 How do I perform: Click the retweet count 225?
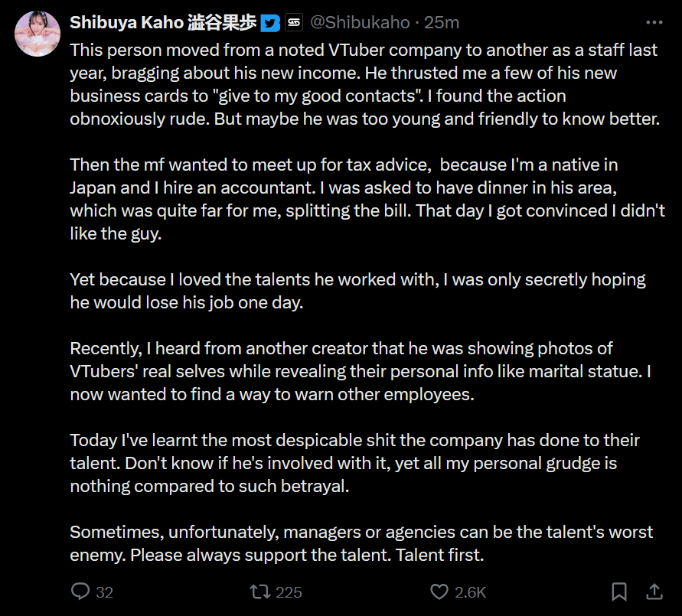(289, 592)
